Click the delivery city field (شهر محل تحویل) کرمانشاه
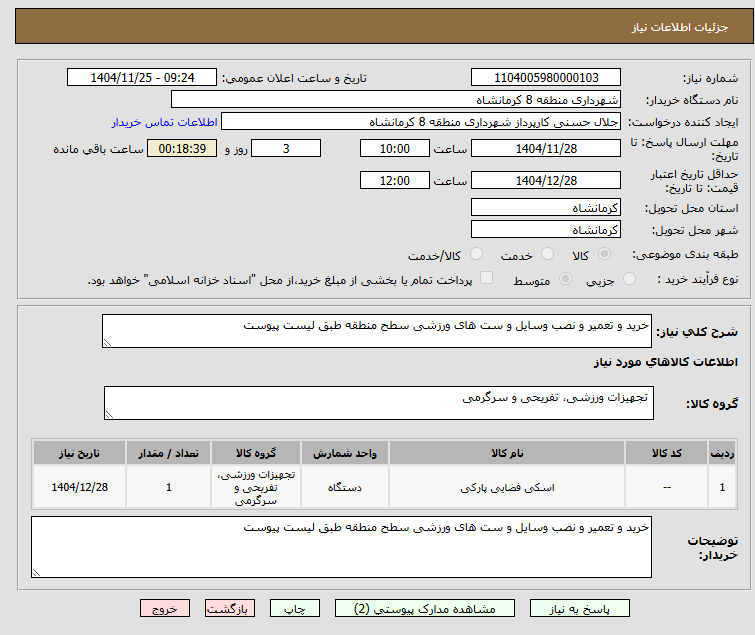Image resolution: width=755 pixels, height=635 pixels. 546,230
